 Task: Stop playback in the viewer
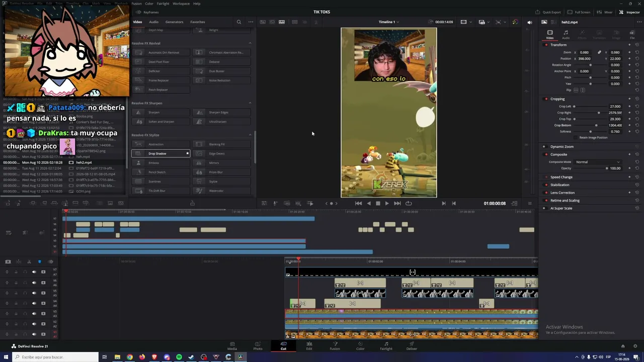click(x=378, y=203)
